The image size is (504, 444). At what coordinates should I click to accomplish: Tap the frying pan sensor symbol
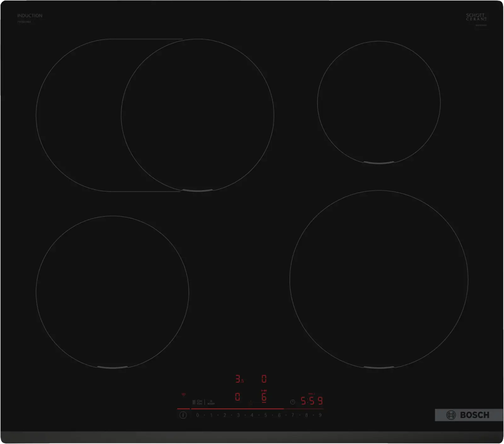pos(200,402)
